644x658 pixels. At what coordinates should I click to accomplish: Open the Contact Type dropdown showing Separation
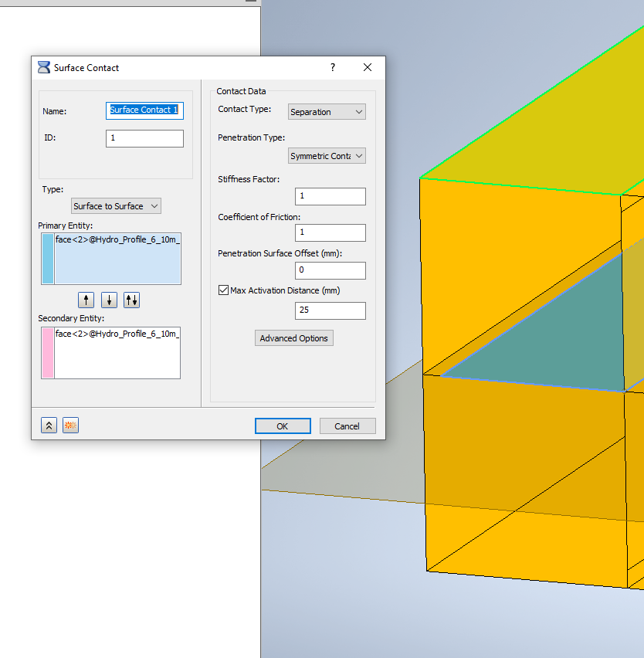point(326,111)
